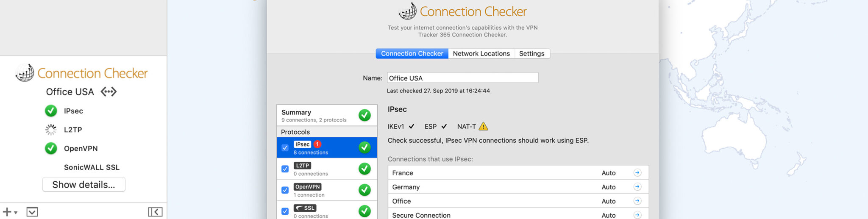Click the Show details... button
Screen dimensions: 868x219
coord(83,185)
